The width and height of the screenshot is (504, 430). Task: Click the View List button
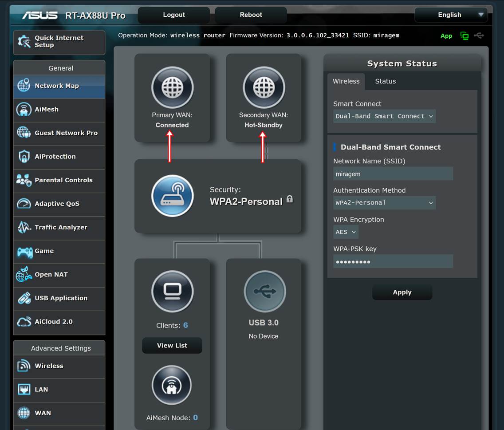[172, 346]
